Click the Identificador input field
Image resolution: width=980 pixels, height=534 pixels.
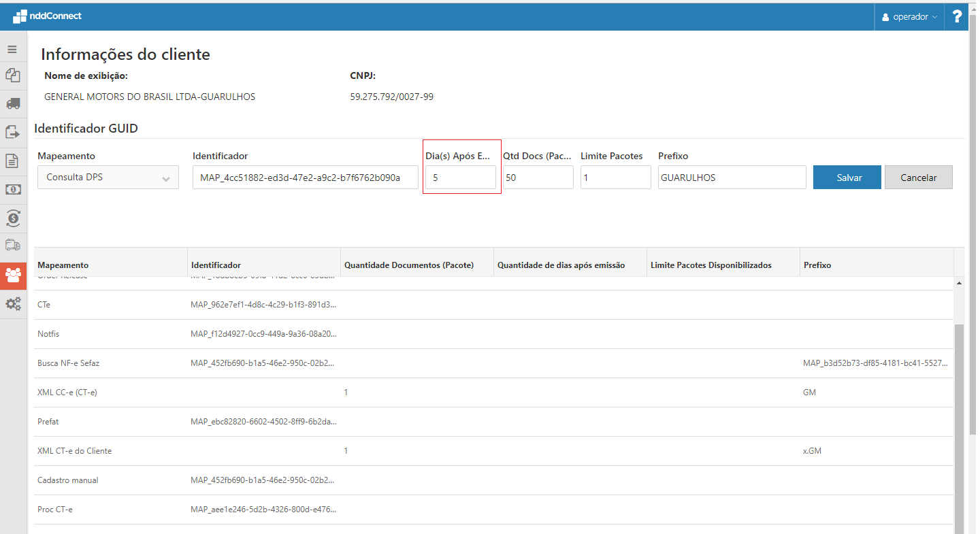point(305,178)
